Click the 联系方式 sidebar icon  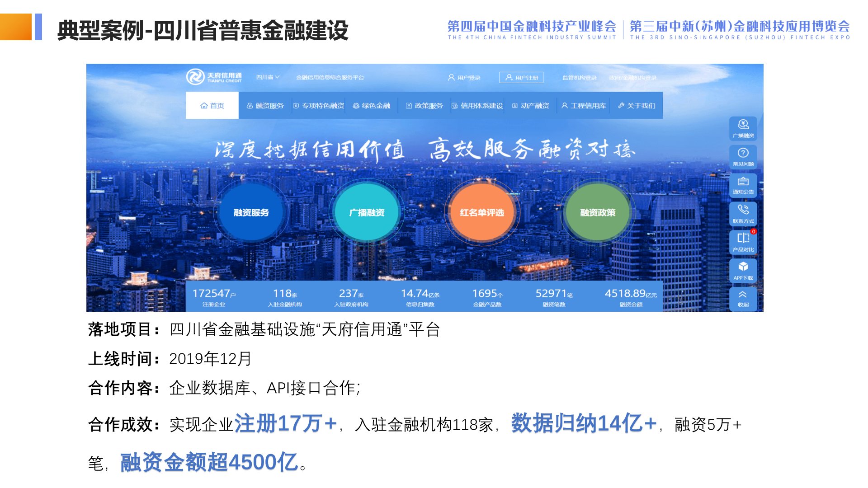point(743,214)
